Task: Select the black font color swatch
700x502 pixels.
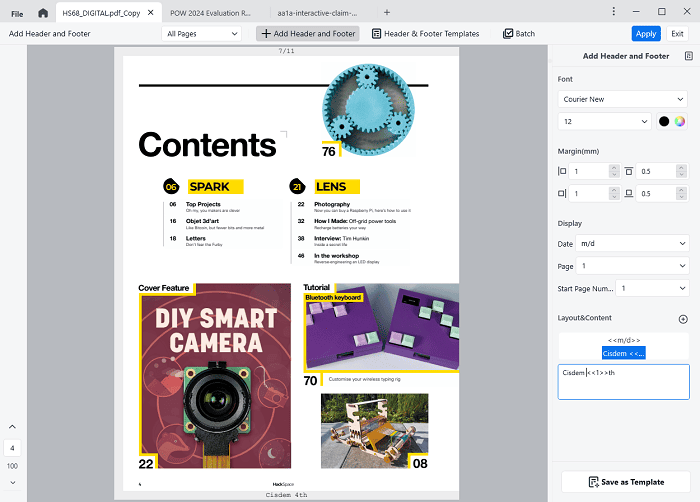Action: [664, 121]
